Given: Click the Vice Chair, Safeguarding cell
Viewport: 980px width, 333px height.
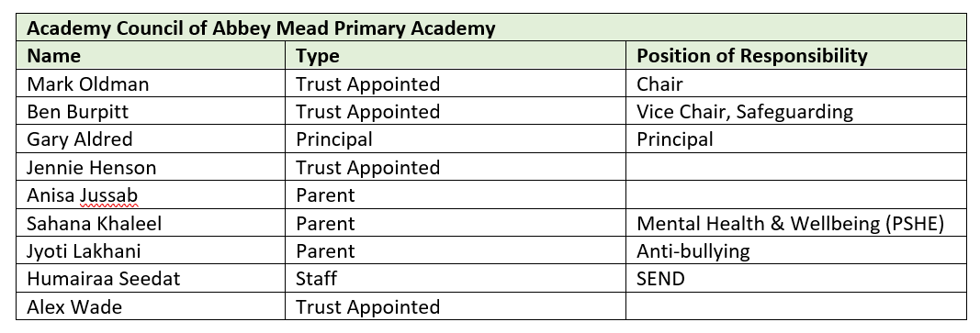Looking at the screenshot, I should coord(796,111).
